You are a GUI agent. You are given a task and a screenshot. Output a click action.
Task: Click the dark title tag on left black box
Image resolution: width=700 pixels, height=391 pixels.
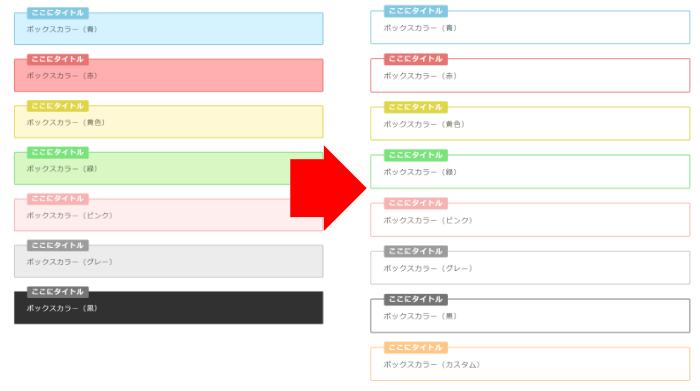click(58, 292)
